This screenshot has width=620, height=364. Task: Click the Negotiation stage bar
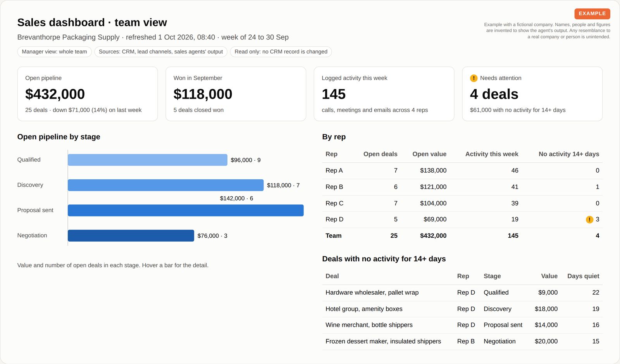pos(131,235)
